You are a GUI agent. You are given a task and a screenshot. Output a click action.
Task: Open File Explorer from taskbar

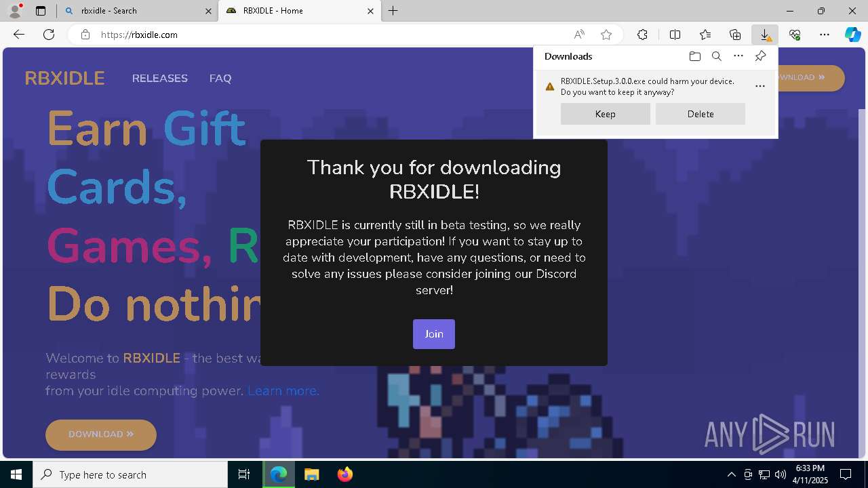click(312, 474)
